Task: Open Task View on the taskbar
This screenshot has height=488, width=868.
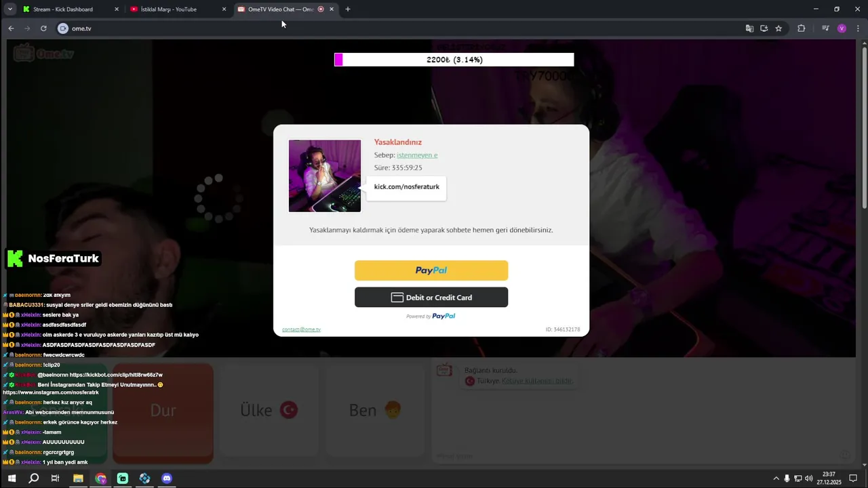Action: point(56,479)
